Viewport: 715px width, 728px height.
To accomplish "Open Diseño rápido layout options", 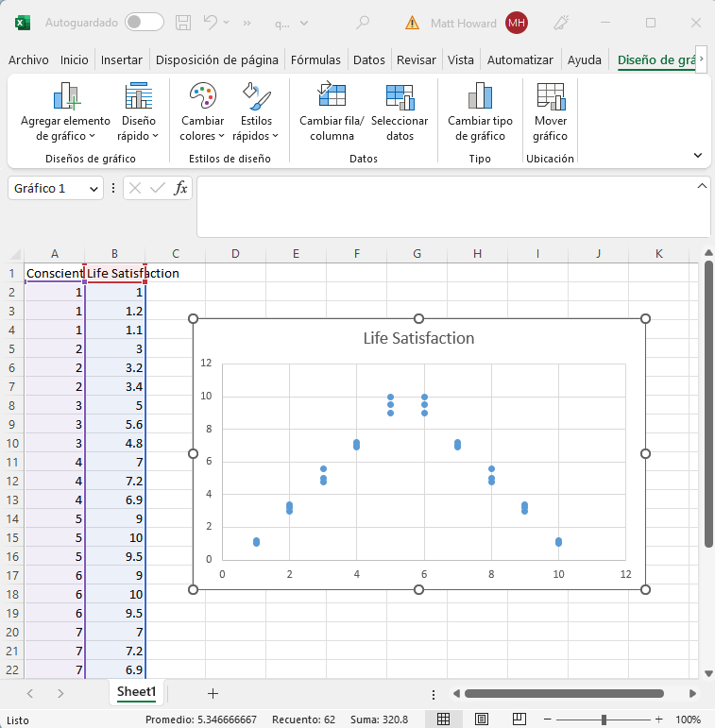I will coord(138,111).
